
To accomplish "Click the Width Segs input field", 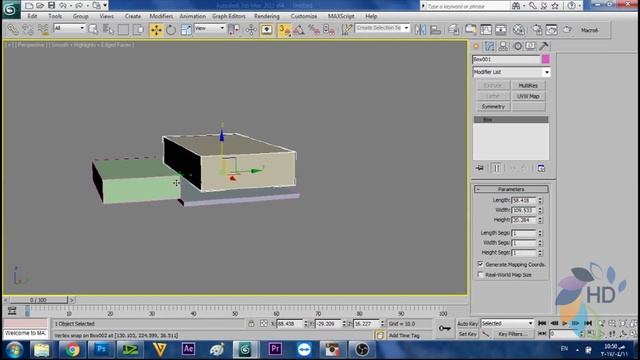I will (524, 243).
